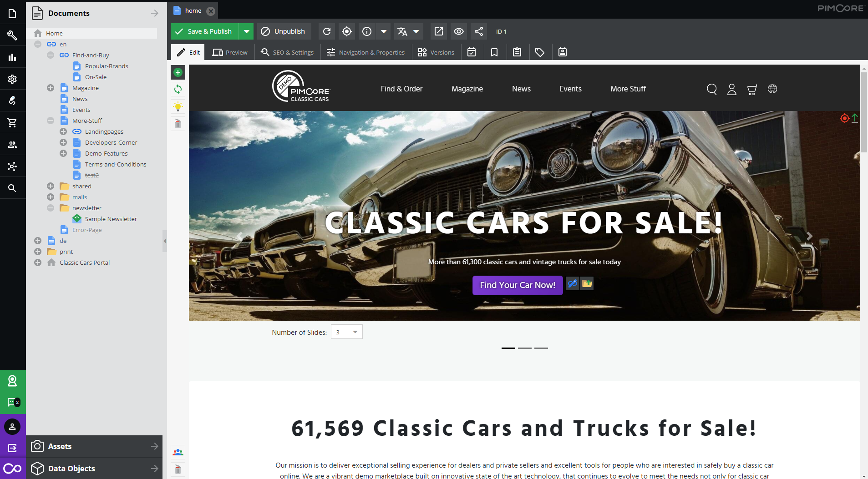
Task: Switch to SEO & Settings tab
Action: point(288,52)
